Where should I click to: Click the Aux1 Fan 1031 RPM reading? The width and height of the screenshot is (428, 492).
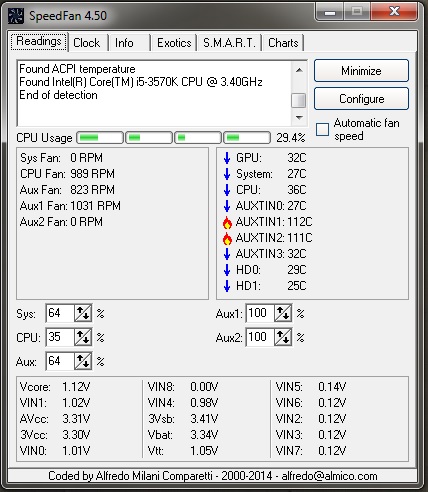point(70,206)
